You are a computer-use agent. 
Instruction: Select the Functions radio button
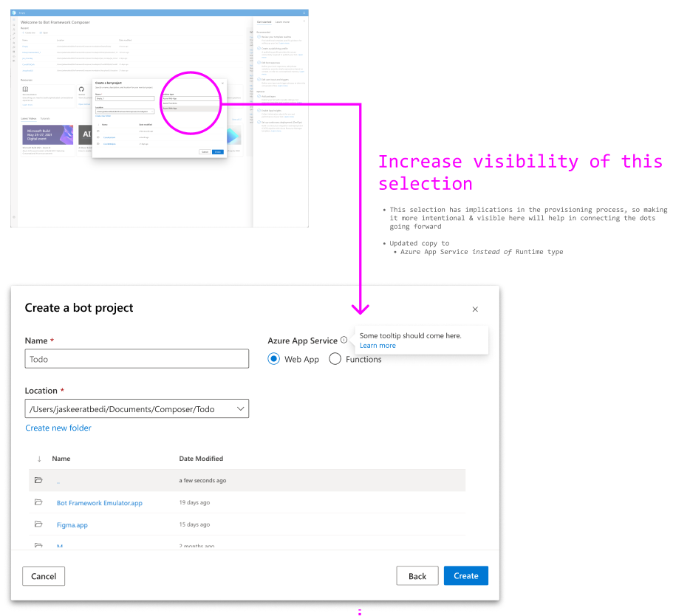[x=335, y=359]
